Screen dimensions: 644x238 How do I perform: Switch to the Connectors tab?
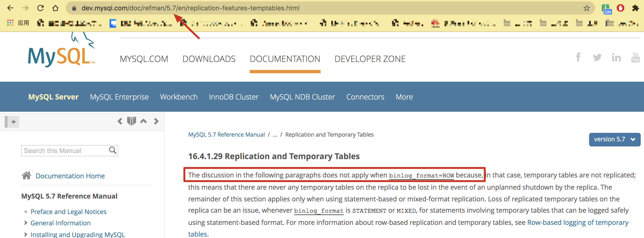(x=365, y=97)
